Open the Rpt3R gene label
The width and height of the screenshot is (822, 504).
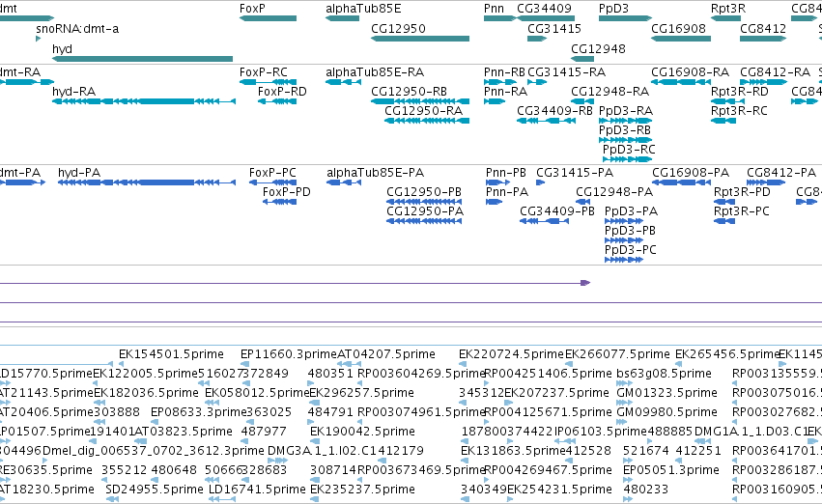(728, 9)
